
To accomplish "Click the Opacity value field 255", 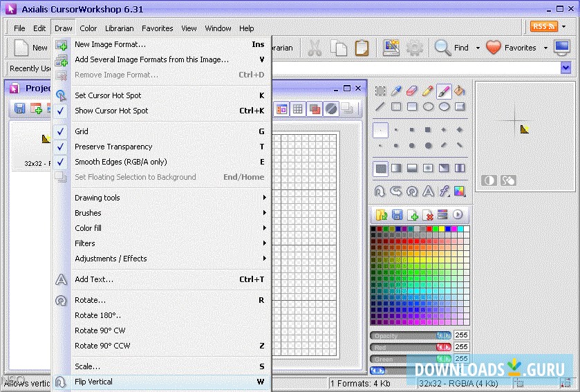I will (461, 335).
